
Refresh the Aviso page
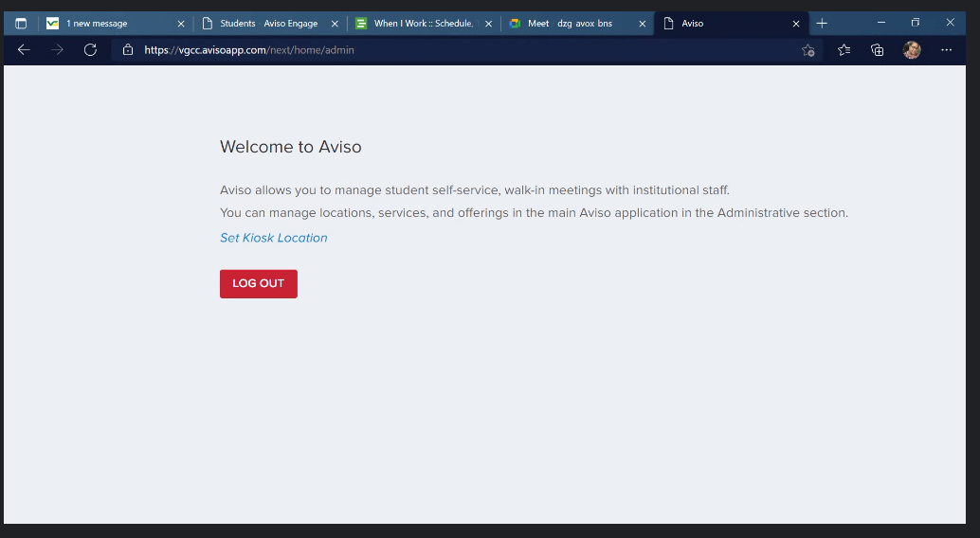coord(91,50)
